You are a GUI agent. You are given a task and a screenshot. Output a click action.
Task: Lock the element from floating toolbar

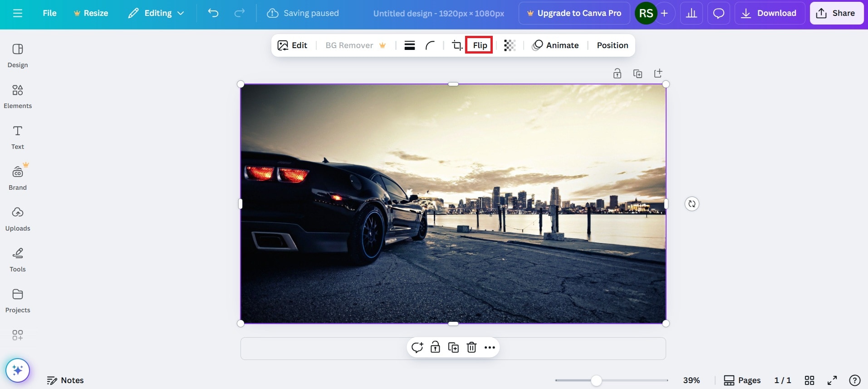435,348
